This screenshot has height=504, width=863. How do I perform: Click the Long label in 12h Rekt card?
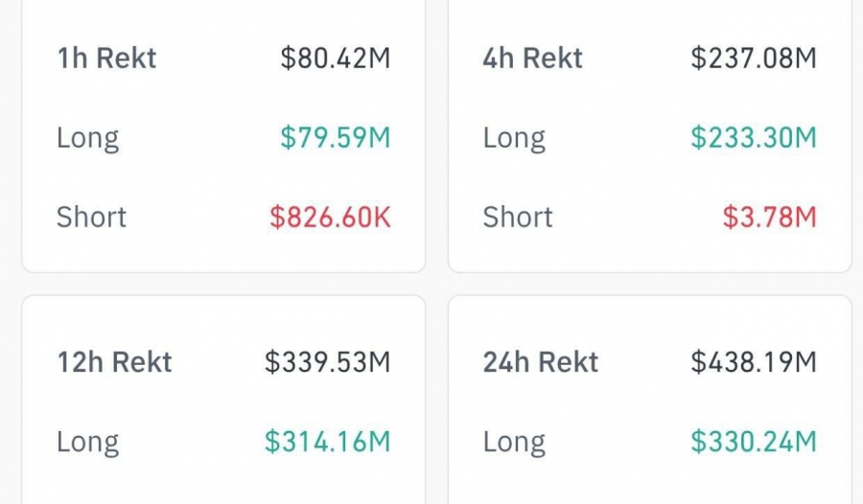tap(88, 442)
